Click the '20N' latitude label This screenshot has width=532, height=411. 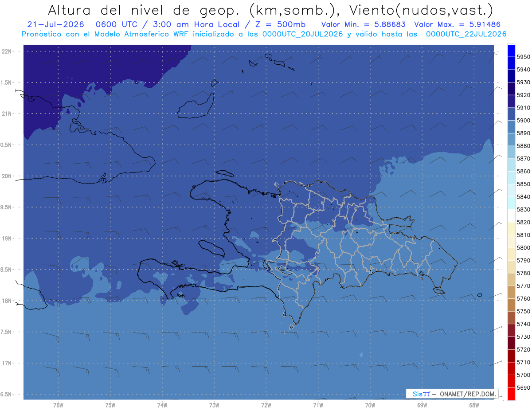coord(7,176)
